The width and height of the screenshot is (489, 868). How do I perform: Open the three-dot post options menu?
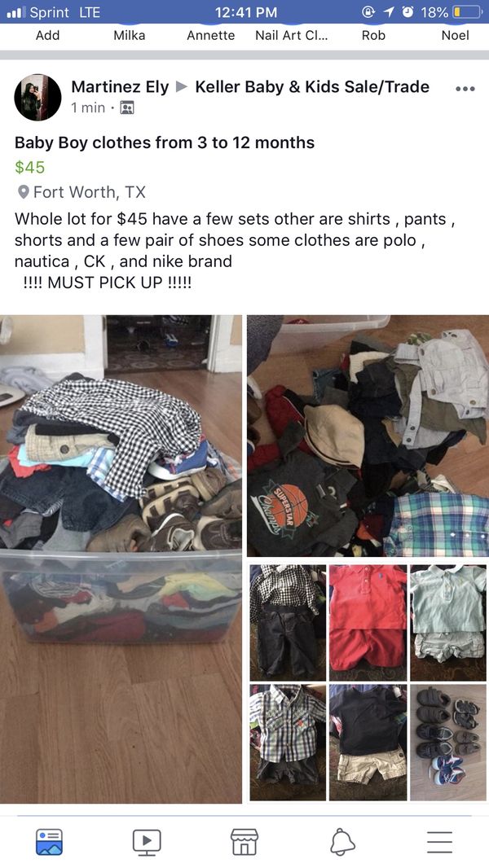[x=465, y=89]
